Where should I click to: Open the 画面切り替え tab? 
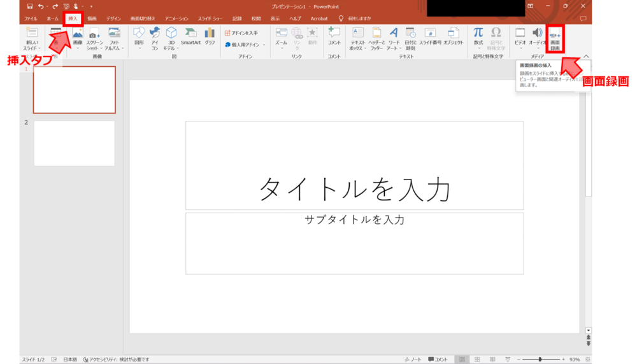click(143, 18)
